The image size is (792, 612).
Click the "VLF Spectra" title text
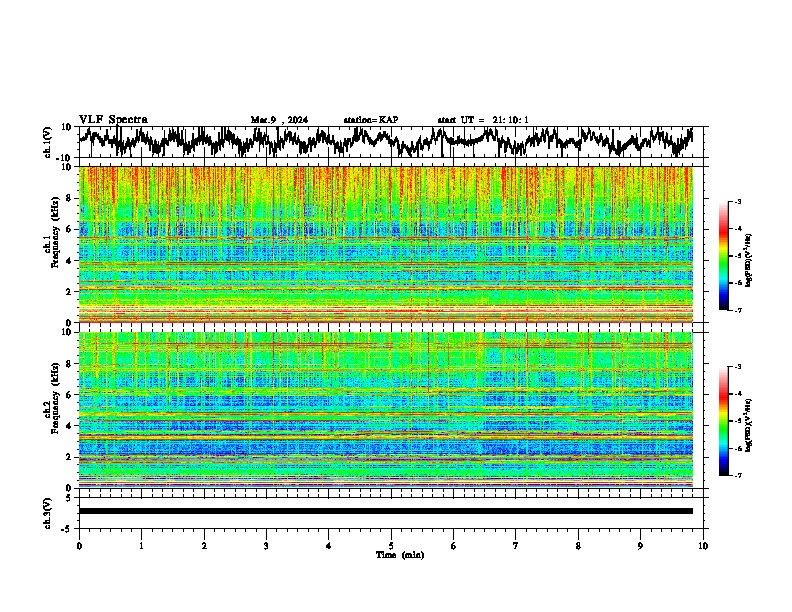coord(113,120)
